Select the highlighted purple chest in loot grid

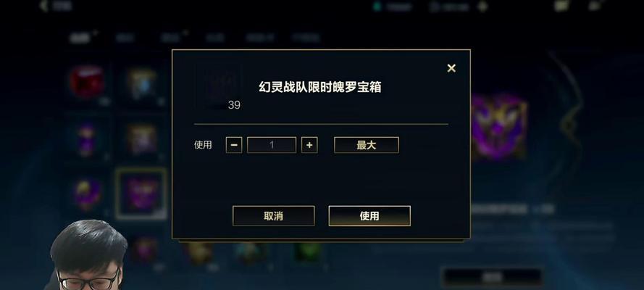point(141,193)
